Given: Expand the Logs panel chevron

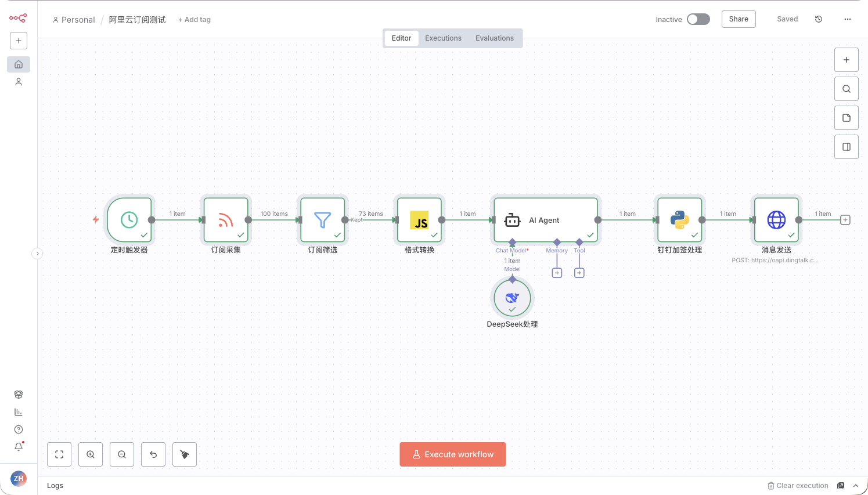Looking at the screenshot, I should tap(856, 486).
